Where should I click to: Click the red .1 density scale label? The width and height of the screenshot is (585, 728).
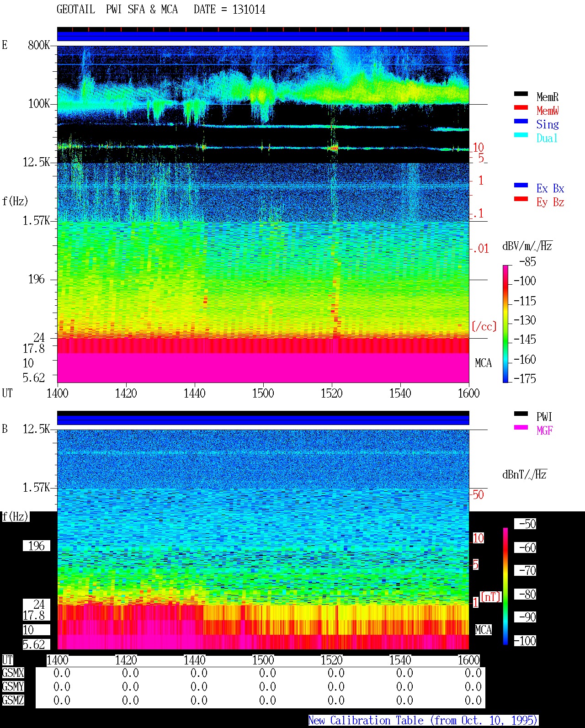(478, 213)
